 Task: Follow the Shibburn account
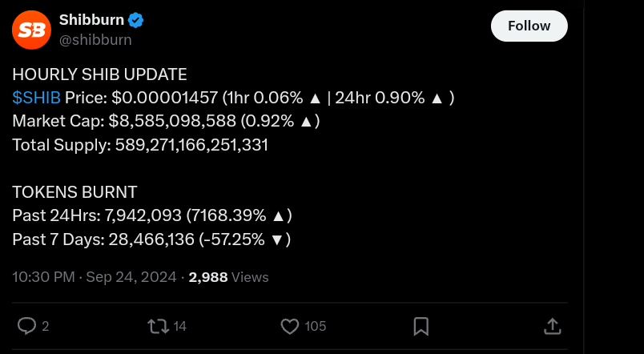[x=529, y=26]
